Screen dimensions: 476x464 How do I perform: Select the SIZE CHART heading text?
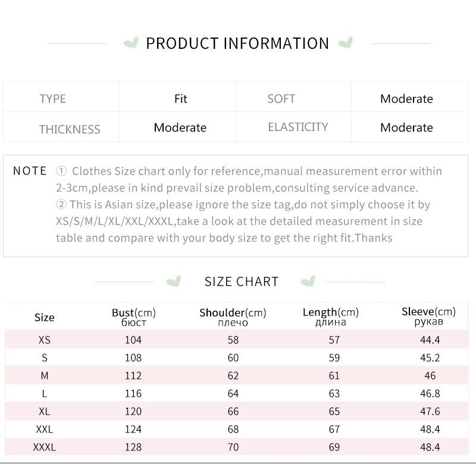242,282
